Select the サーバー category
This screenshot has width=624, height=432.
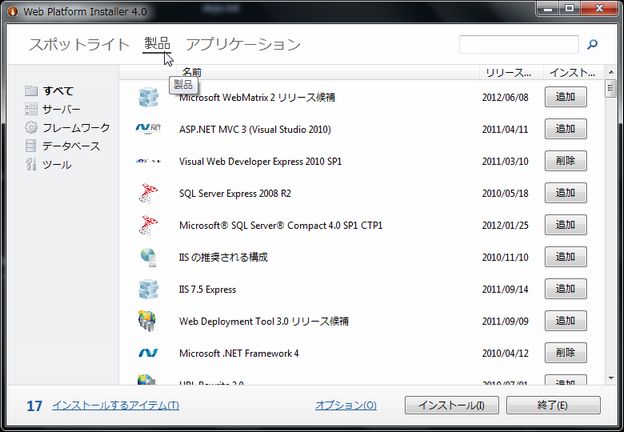pos(61,109)
